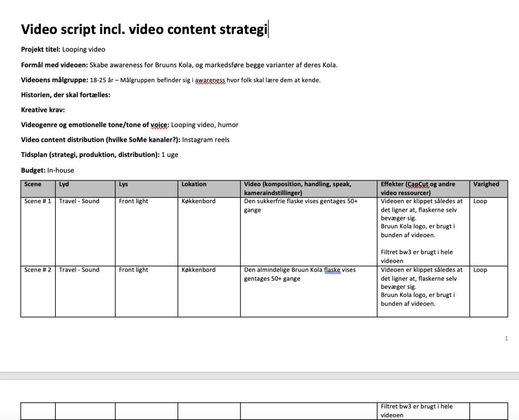
Task: Click "Køkkenbord" in the Scene # 1 row
Action: click(x=198, y=201)
